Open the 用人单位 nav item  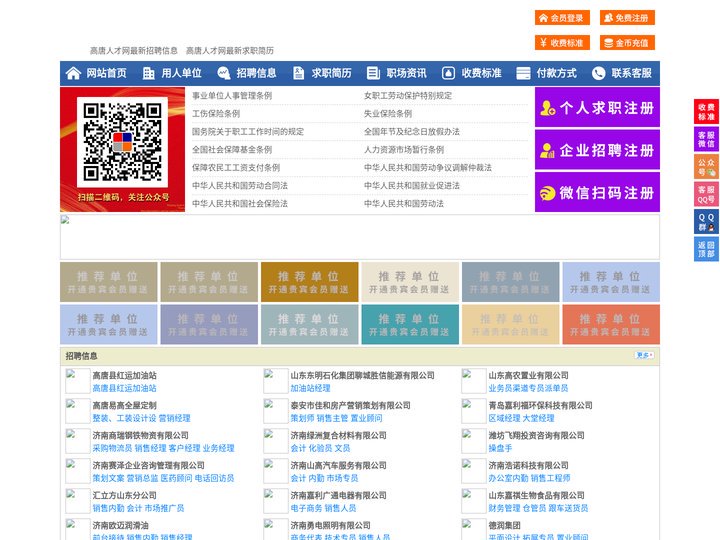coord(181,73)
